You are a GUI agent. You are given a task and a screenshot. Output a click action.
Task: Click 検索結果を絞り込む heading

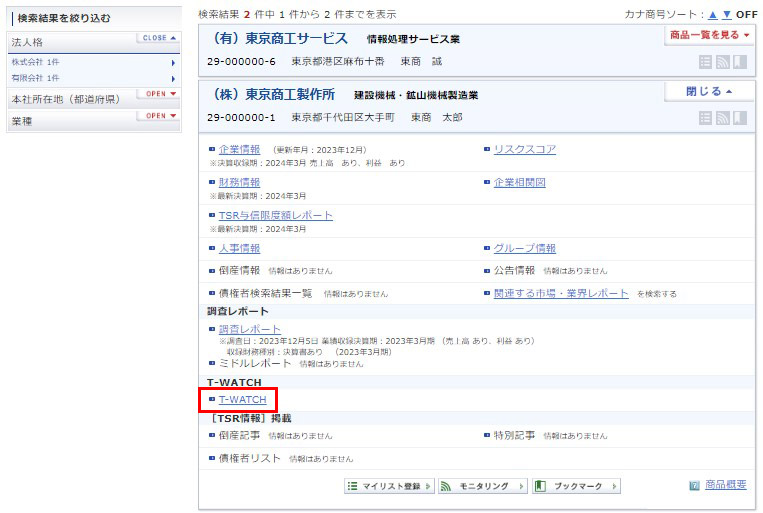point(64,18)
